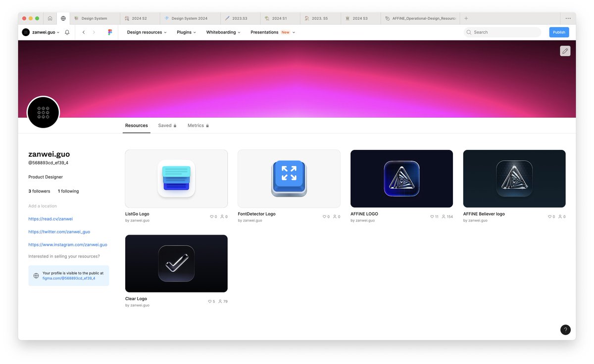This screenshot has height=364, width=594.
Task: Focus the Search input field
Action: (x=502, y=32)
